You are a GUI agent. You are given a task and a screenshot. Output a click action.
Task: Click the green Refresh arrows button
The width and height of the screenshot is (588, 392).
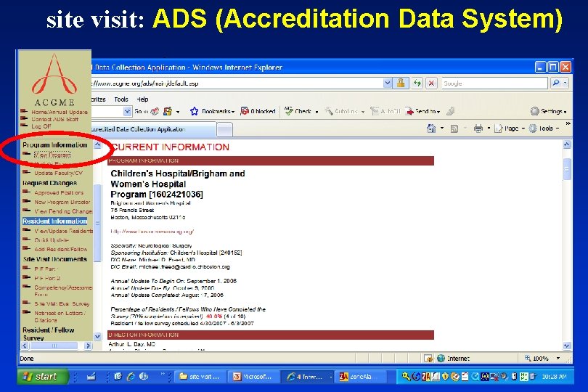(417, 83)
